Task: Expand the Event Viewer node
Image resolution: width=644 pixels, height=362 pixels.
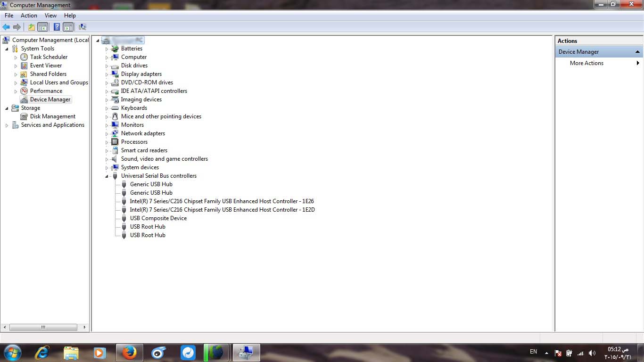Action: coord(16,66)
